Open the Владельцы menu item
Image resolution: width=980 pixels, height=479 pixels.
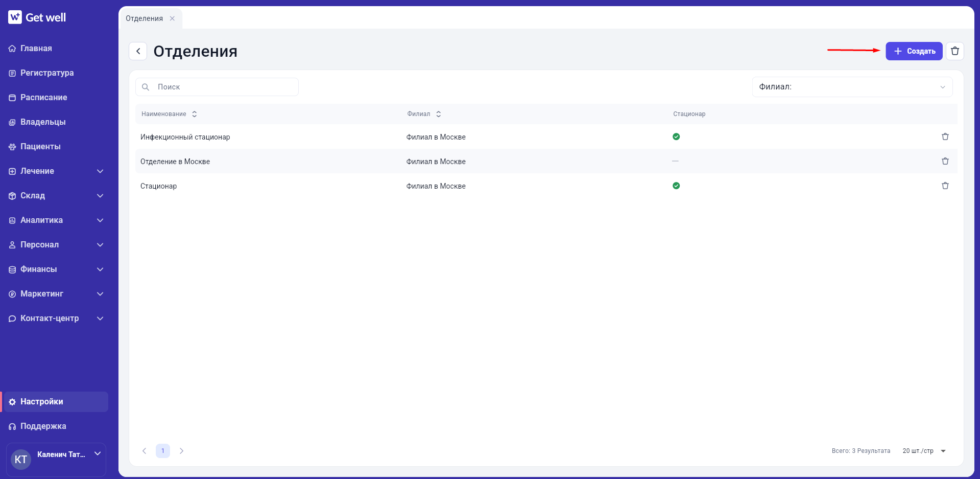coord(55,122)
